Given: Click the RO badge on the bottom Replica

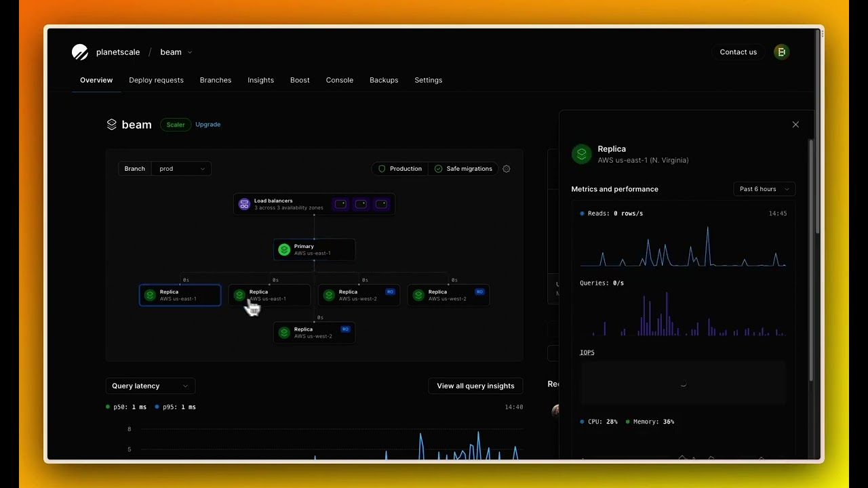Looking at the screenshot, I should click(x=345, y=329).
